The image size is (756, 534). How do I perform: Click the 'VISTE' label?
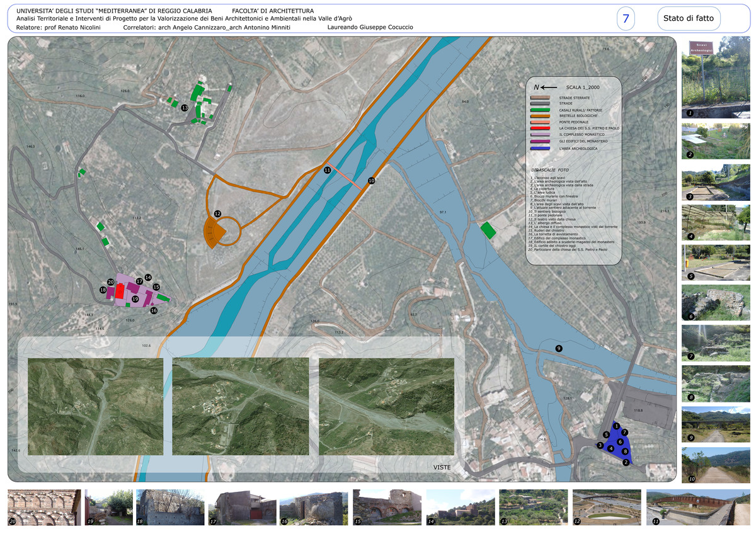[443, 468]
